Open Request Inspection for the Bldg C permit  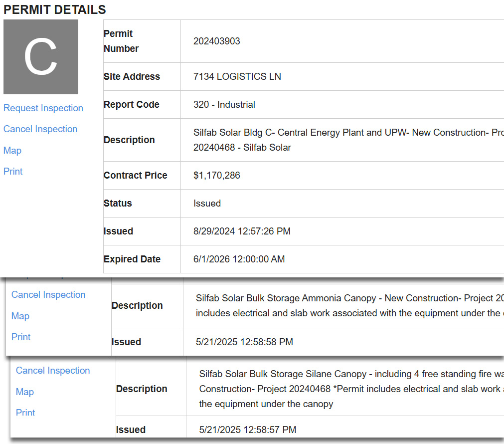(43, 108)
